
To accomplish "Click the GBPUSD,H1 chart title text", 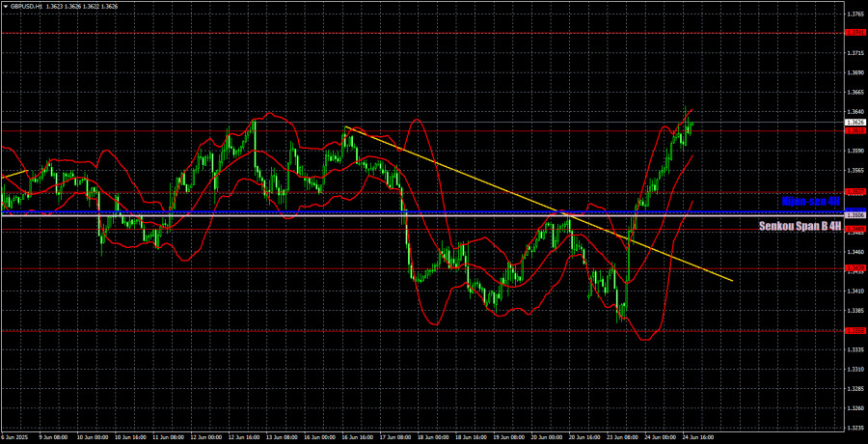I will (25, 4).
